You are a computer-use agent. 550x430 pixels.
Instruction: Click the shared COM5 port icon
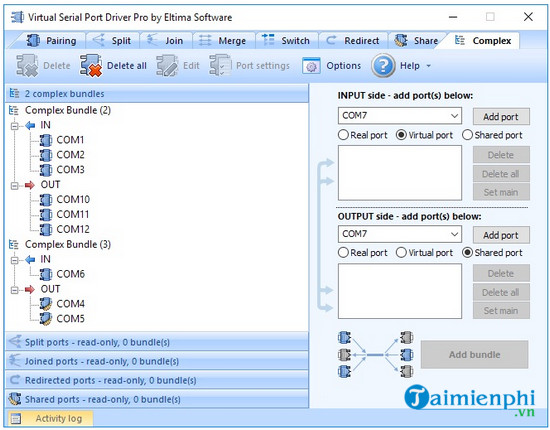[x=46, y=319]
